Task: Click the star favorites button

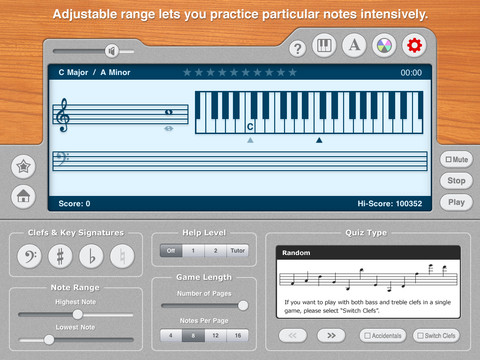Action: pos(23,166)
